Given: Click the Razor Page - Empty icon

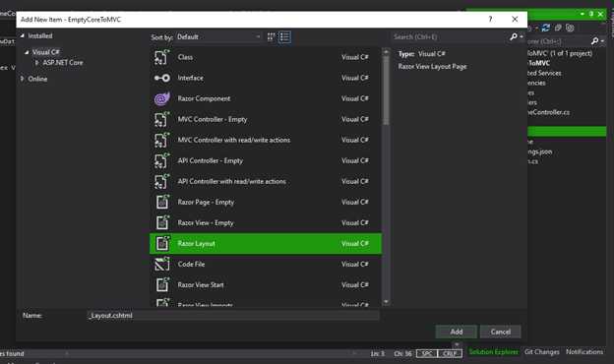Looking at the screenshot, I should 162,202.
